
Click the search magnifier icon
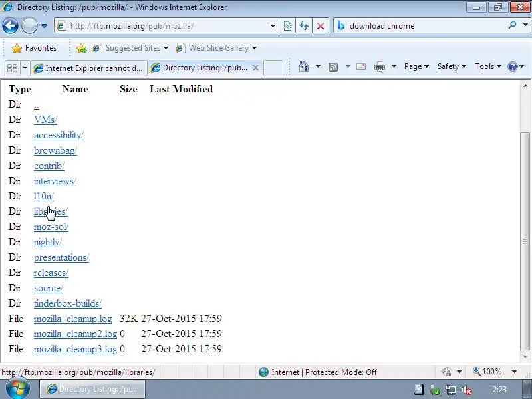tap(512, 25)
